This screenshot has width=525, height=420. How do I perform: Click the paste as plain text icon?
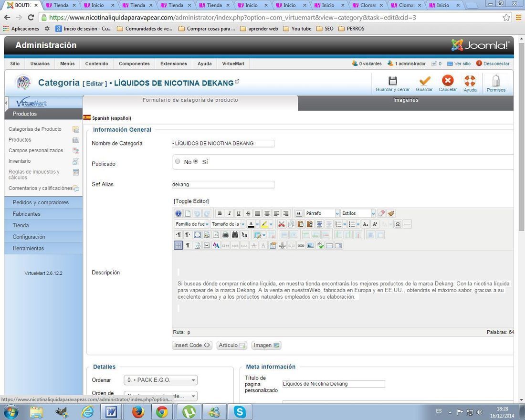310,224
